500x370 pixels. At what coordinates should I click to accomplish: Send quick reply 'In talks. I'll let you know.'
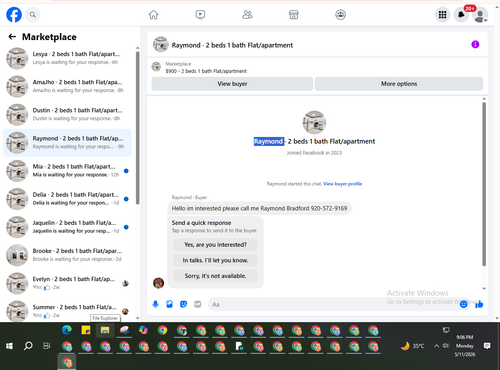pyautogui.click(x=215, y=260)
